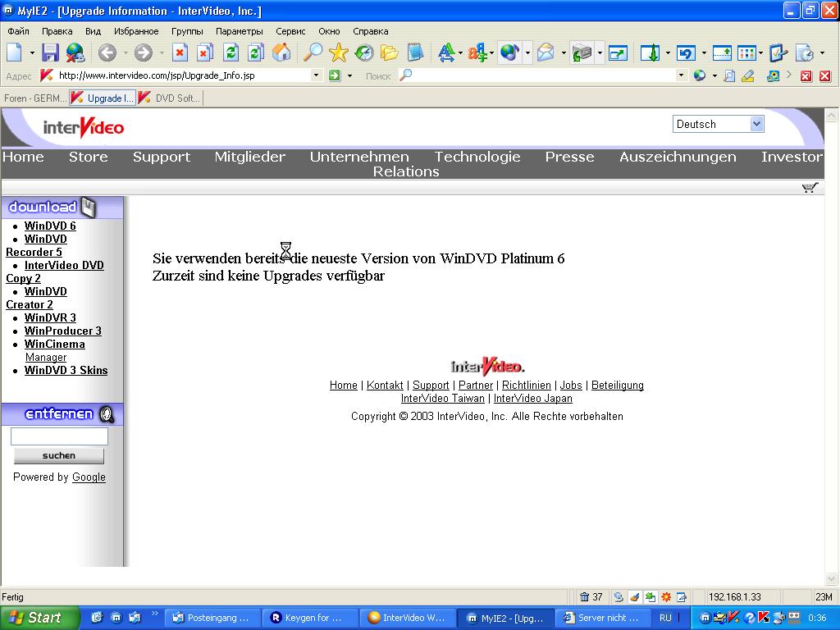Refresh the current page

pos(231,52)
